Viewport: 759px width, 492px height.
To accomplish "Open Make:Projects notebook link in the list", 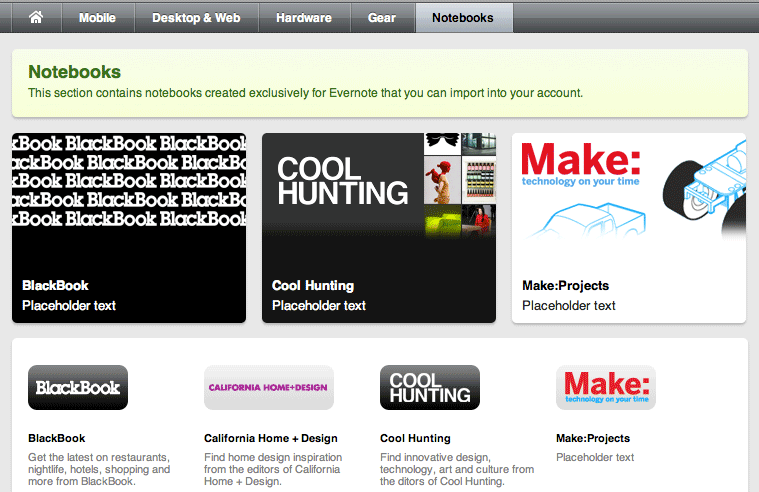I will (593, 438).
